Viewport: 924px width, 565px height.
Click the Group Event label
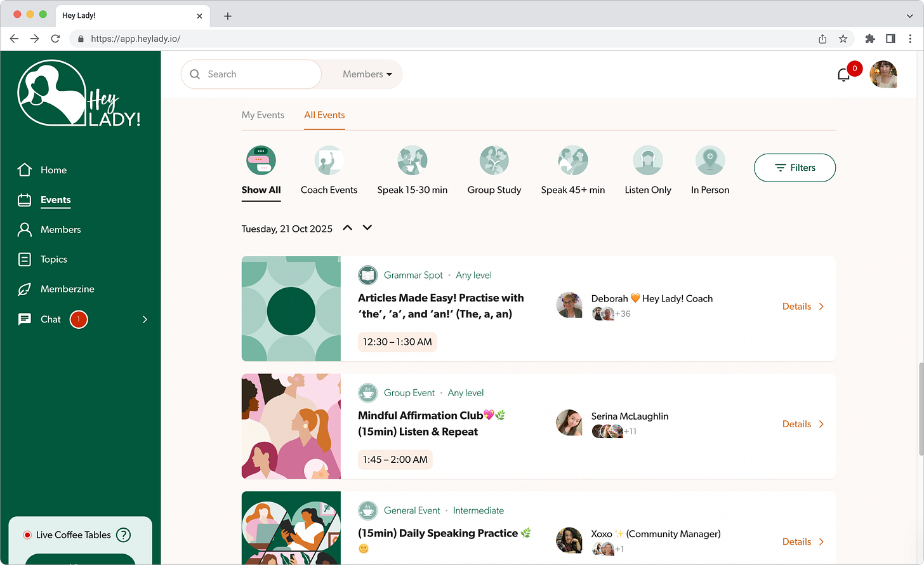[409, 393]
